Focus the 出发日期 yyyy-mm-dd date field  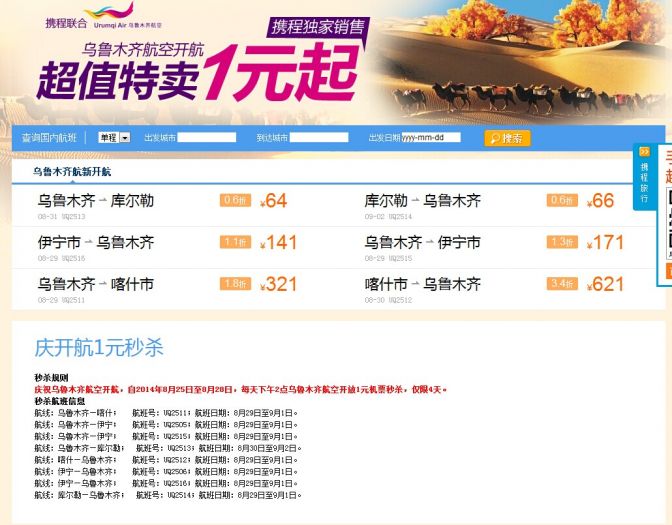tap(431, 137)
